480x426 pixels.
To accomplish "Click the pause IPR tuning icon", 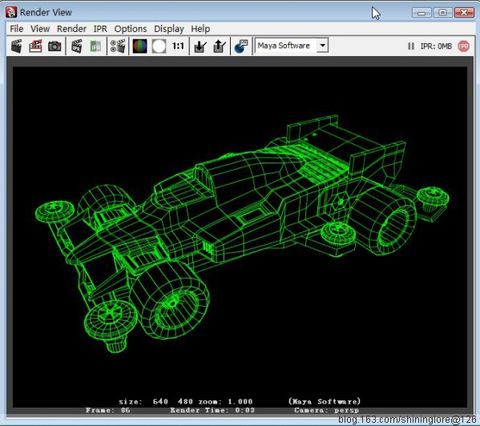I will coord(411,46).
